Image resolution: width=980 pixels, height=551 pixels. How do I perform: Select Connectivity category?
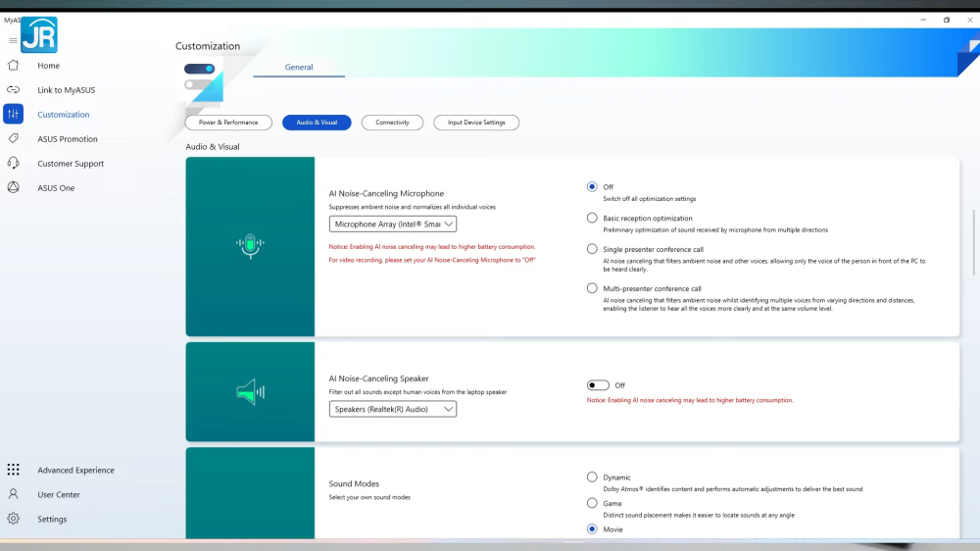click(x=392, y=123)
